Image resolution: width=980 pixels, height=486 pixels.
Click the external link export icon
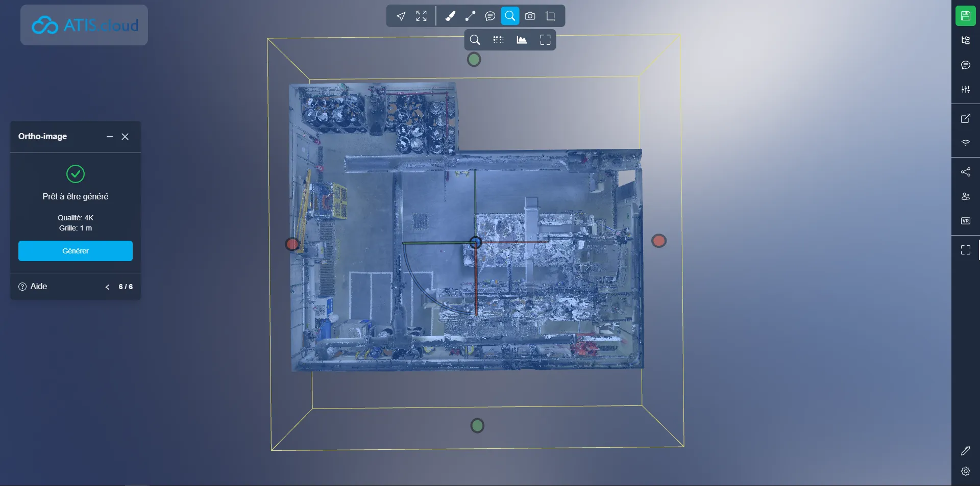point(965,118)
